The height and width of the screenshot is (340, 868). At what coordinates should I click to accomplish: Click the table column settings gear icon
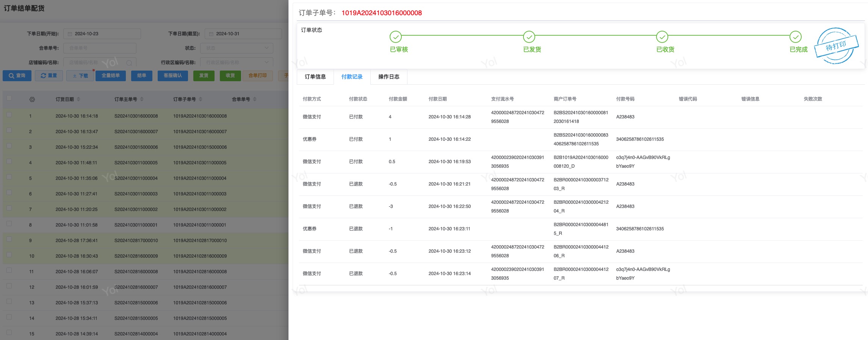tap(32, 99)
